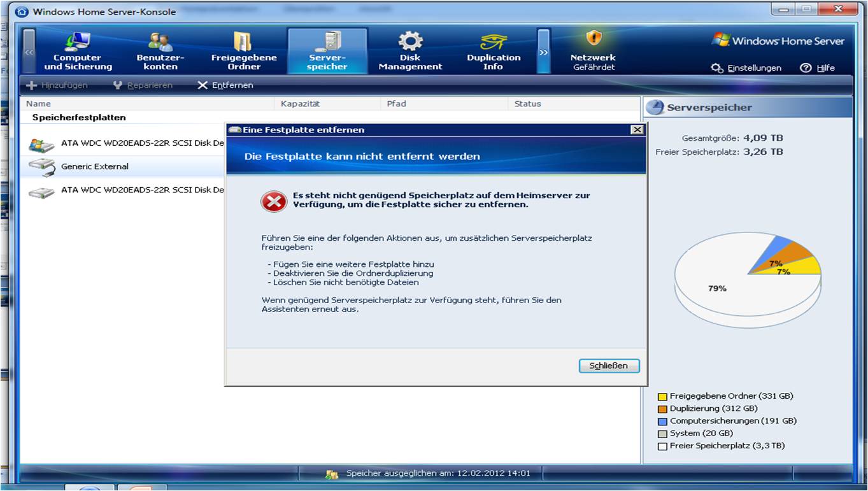
Task: Open Freigegebene Ordner section
Action: (x=244, y=52)
